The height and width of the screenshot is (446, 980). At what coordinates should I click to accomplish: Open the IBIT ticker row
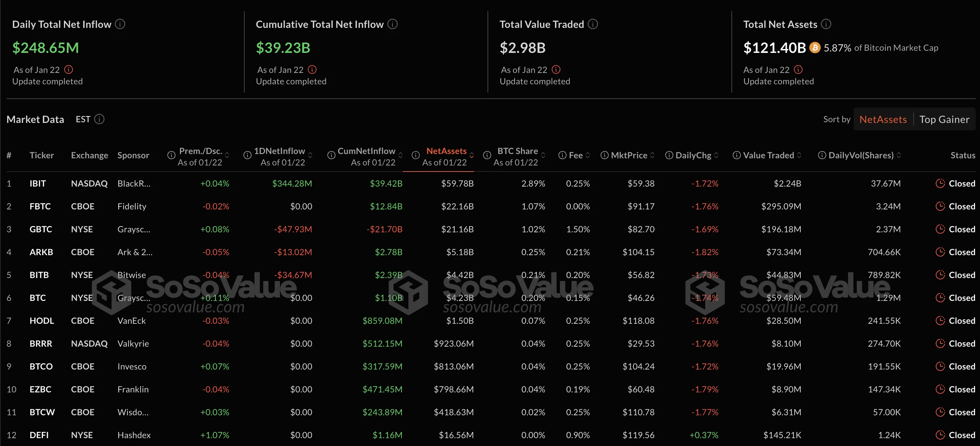(37, 183)
